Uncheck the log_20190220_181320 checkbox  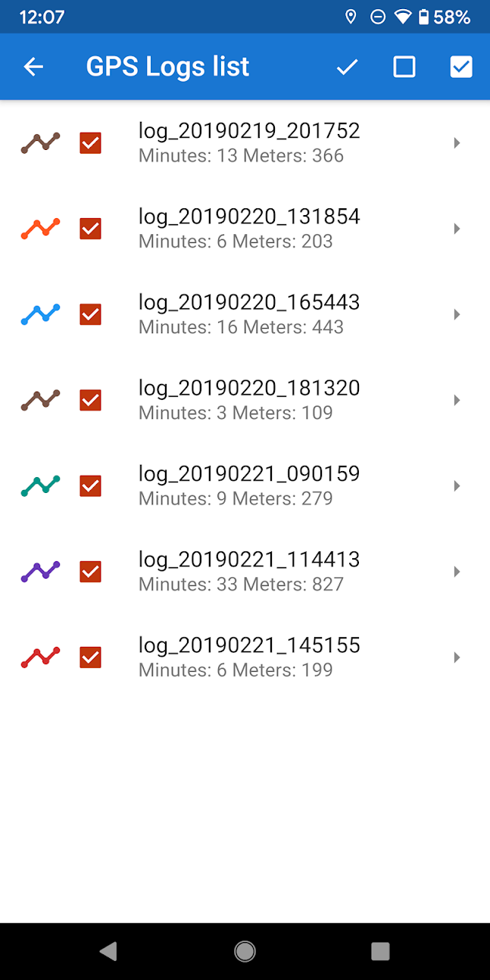[x=90, y=400]
